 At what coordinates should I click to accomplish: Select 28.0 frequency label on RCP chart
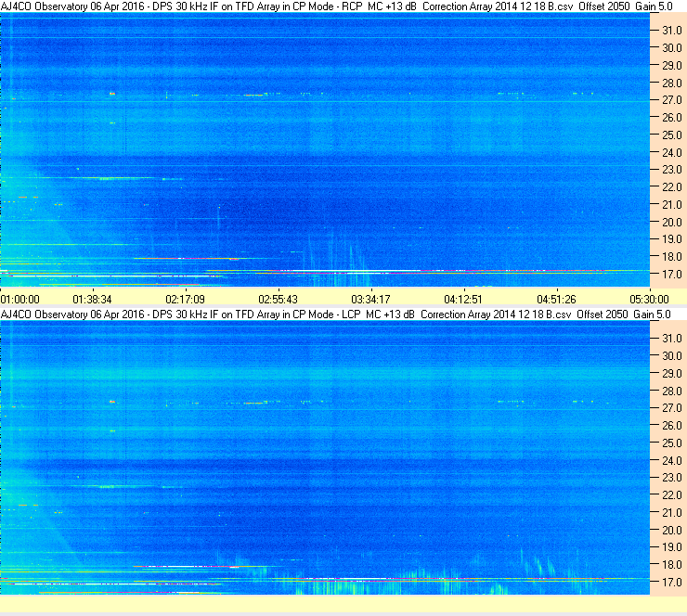[x=672, y=83]
